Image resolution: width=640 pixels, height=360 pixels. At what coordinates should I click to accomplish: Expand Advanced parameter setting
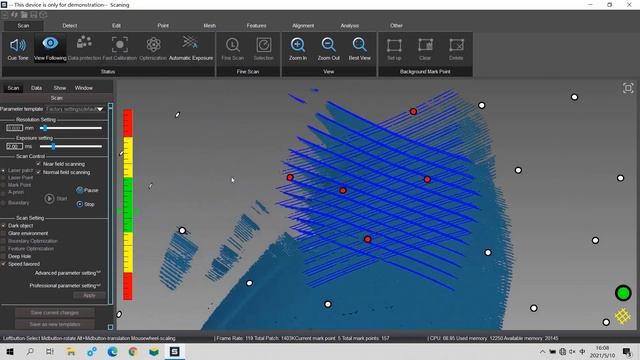tap(68, 273)
